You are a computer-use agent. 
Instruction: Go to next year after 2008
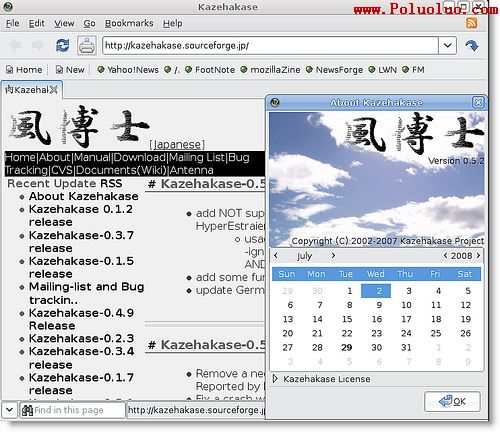pos(478,256)
